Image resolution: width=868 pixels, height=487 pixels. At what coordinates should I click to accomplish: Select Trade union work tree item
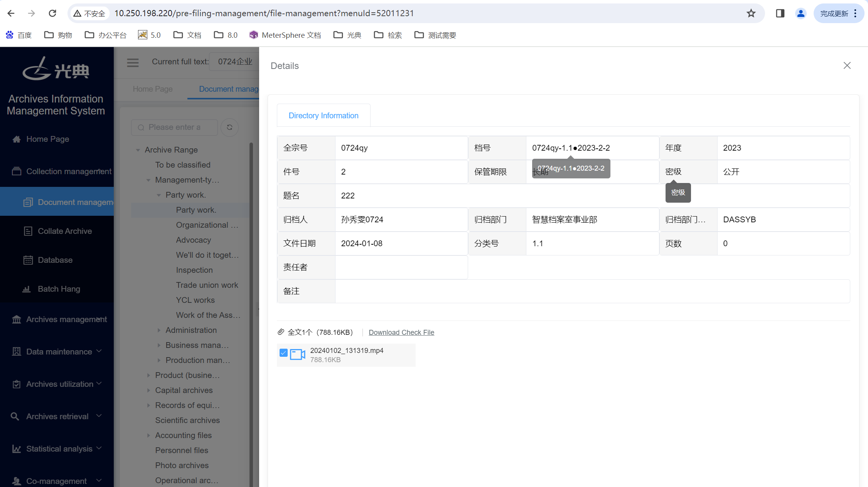point(207,285)
